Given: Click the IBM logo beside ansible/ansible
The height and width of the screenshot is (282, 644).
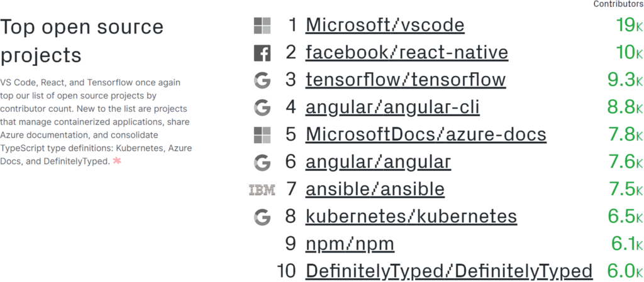Looking at the screenshot, I should click(262, 190).
